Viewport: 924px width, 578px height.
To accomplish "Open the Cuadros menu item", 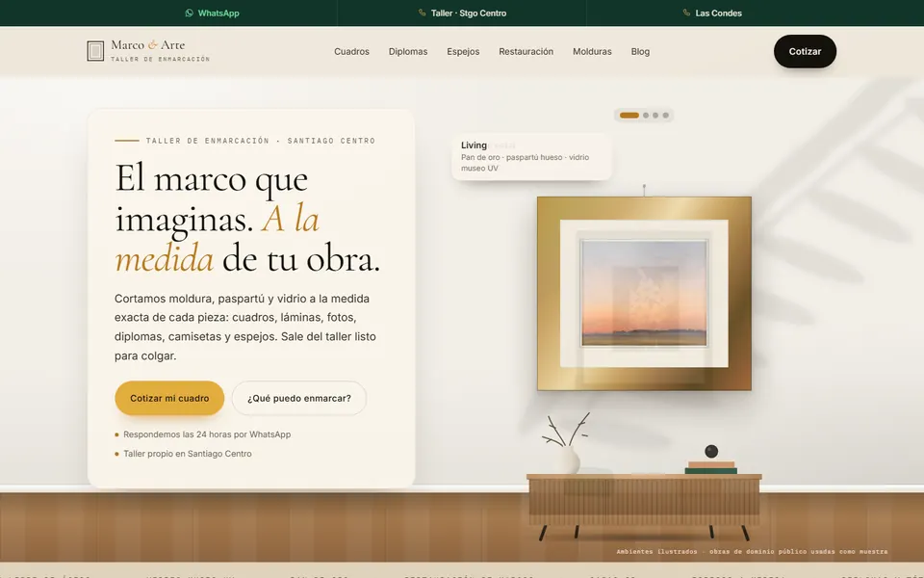I will point(352,51).
